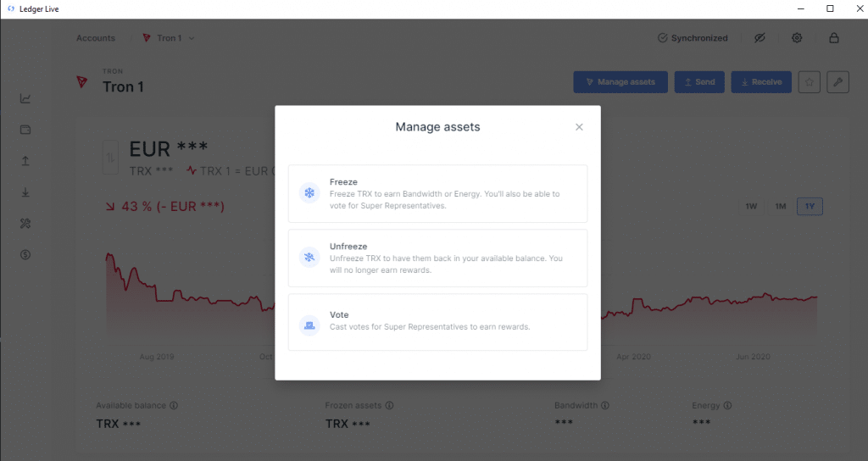Click the Manage assets button

[x=620, y=82]
